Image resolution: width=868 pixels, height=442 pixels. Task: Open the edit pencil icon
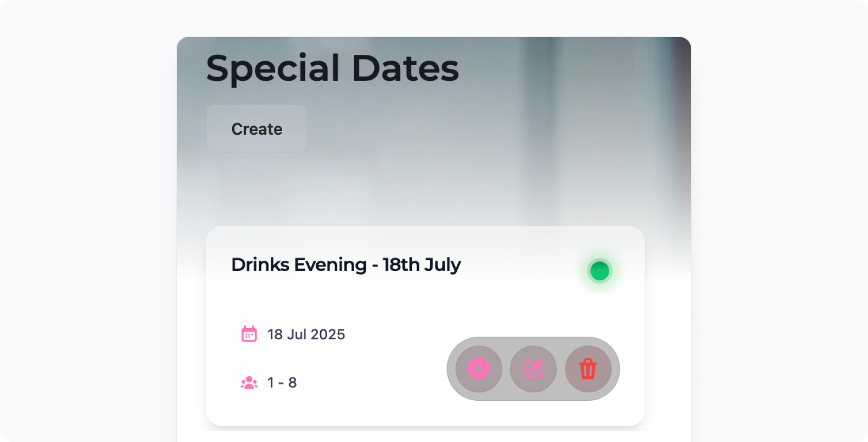coord(533,369)
